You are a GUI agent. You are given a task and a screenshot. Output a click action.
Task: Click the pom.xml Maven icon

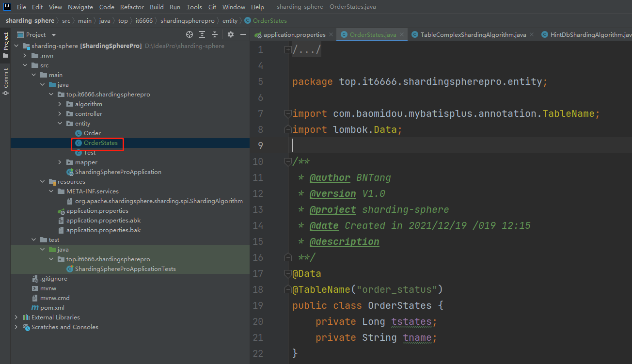point(35,308)
